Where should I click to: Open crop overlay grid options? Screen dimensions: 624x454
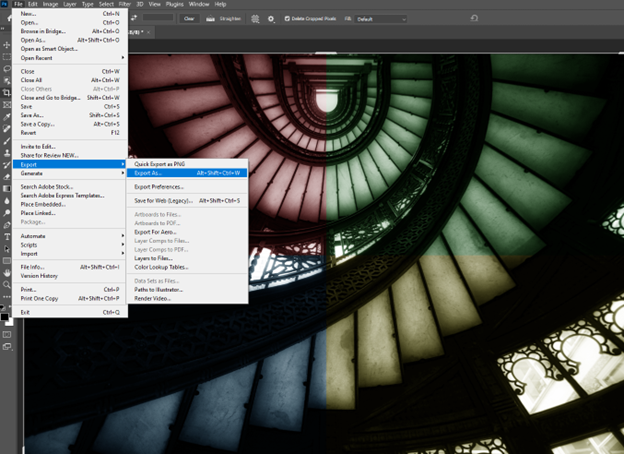click(x=255, y=19)
